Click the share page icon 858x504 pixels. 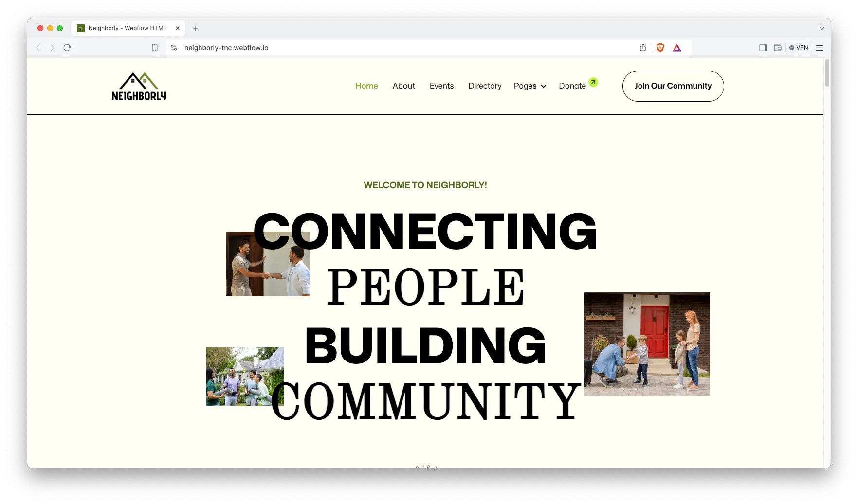[x=643, y=48]
